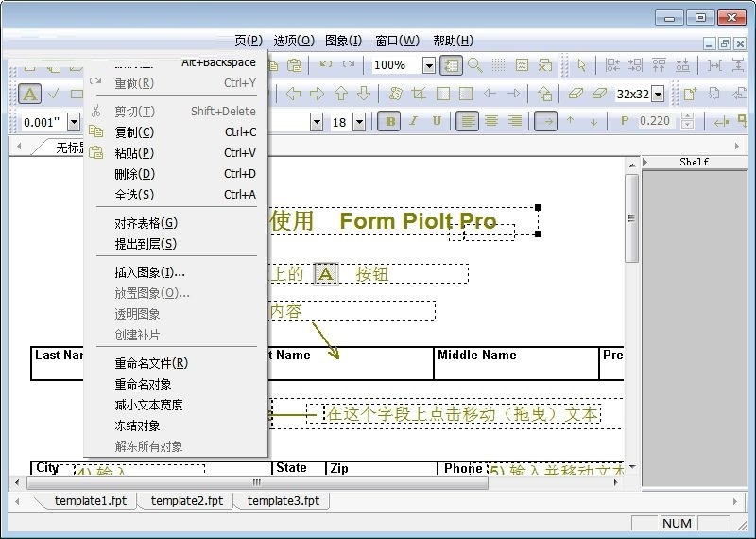This screenshot has width=756, height=539.
Task: Toggle italic text formatting
Action: [413, 121]
